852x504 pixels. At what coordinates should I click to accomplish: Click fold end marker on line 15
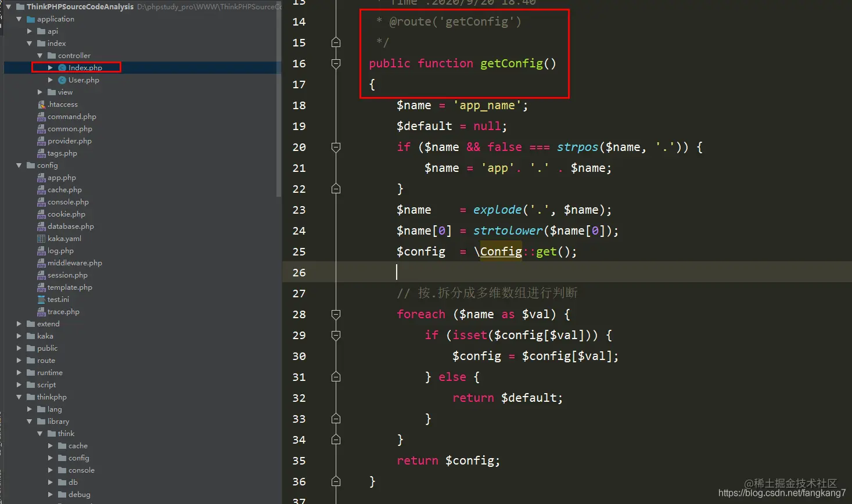click(x=336, y=42)
